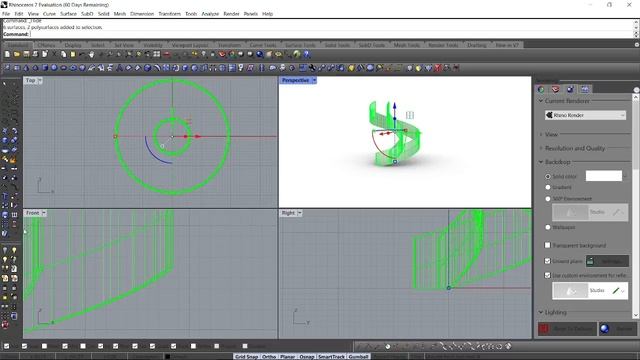Select the 360° Environment radio button

pyautogui.click(x=548, y=199)
